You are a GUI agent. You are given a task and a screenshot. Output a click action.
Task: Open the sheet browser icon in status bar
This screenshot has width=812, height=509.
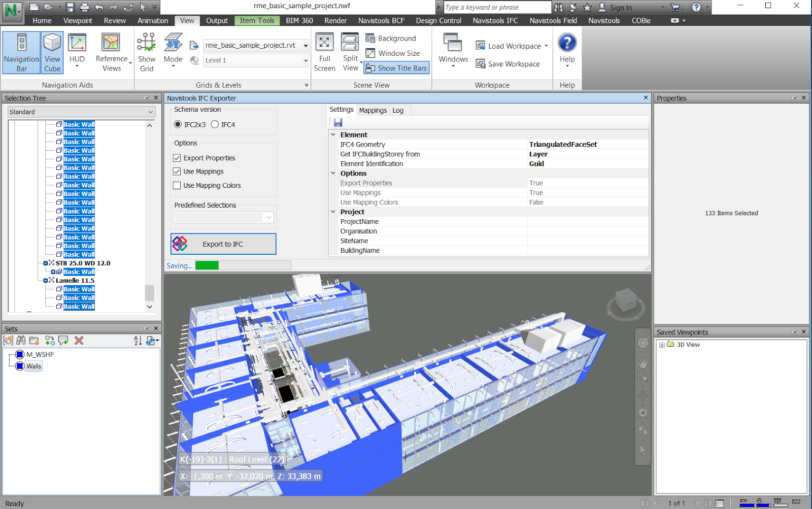pos(720,503)
